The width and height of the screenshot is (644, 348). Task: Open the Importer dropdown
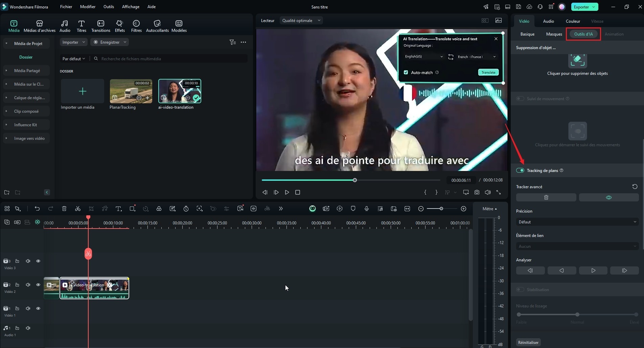pos(74,42)
